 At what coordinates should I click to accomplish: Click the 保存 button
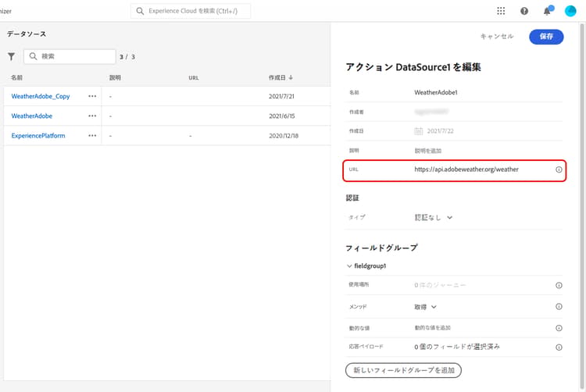coord(546,37)
